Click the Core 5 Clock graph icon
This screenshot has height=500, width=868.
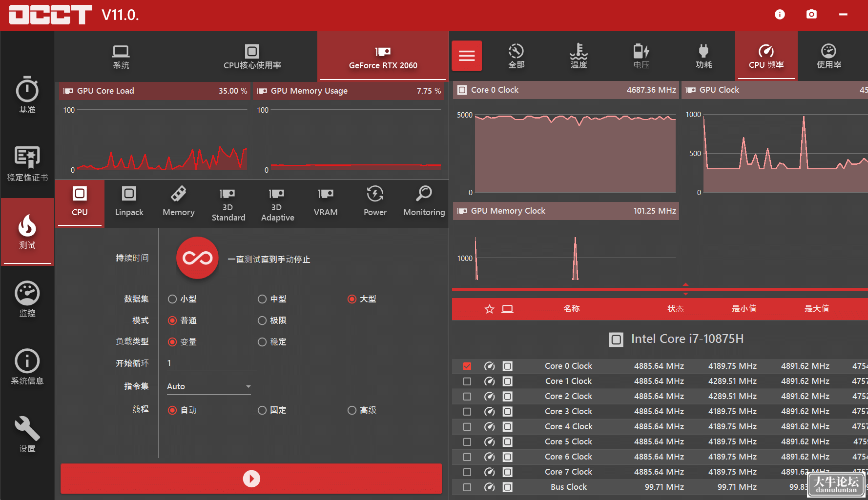[x=490, y=441]
